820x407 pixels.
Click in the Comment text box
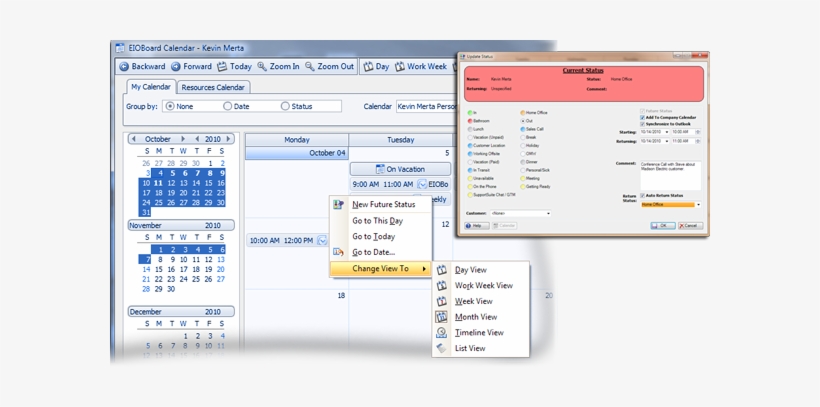pos(670,175)
